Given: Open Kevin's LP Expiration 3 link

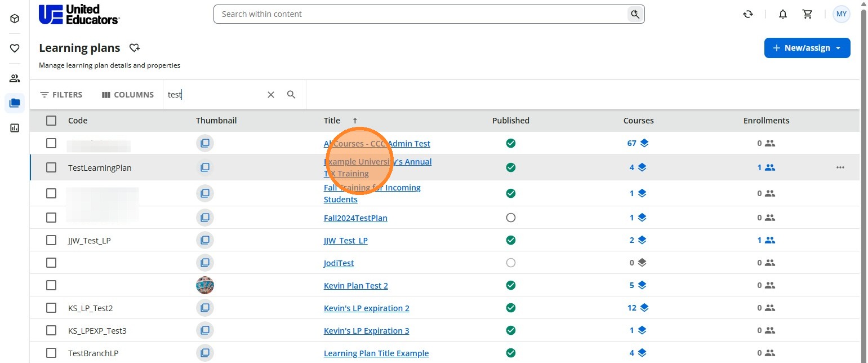Looking at the screenshot, I should 367,330.
